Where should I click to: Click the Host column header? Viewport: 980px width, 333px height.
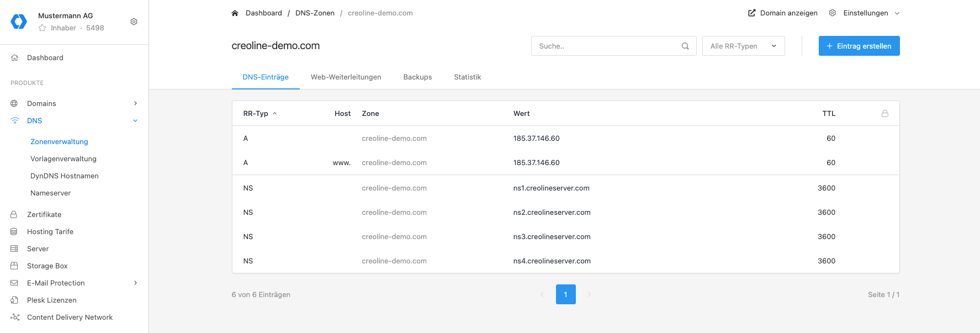(342, 113)
